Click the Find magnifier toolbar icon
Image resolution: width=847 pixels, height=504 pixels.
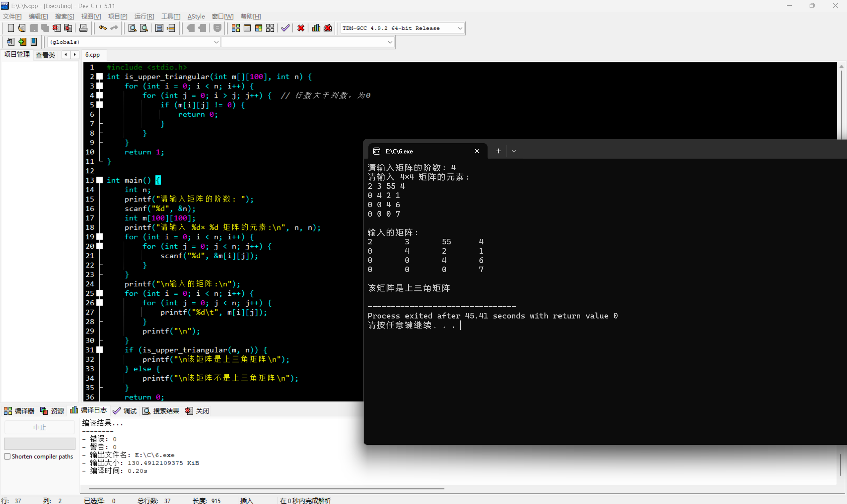click(x=132, y=28)
